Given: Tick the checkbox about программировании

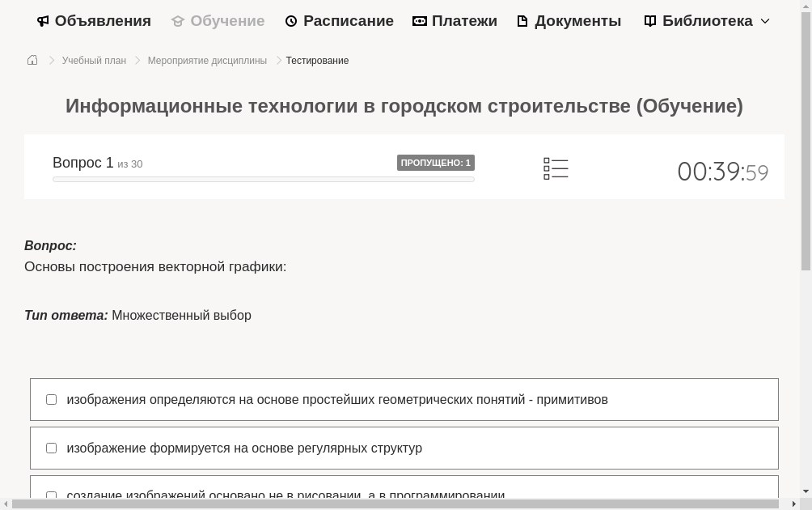Looking at the screenshot, I should (x=51, y=495).
